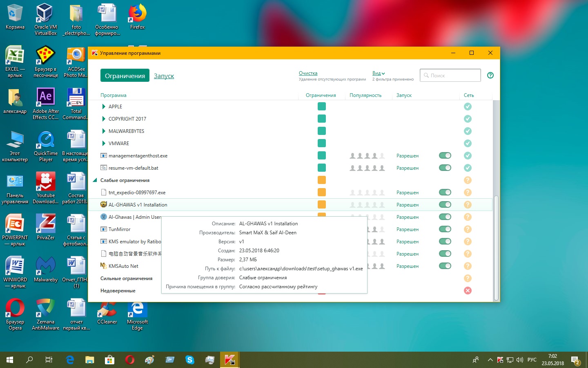The image size is (588, 368).
Task: Click the help question mark icon
Action: pyautogui.click(x=490, y=75)
